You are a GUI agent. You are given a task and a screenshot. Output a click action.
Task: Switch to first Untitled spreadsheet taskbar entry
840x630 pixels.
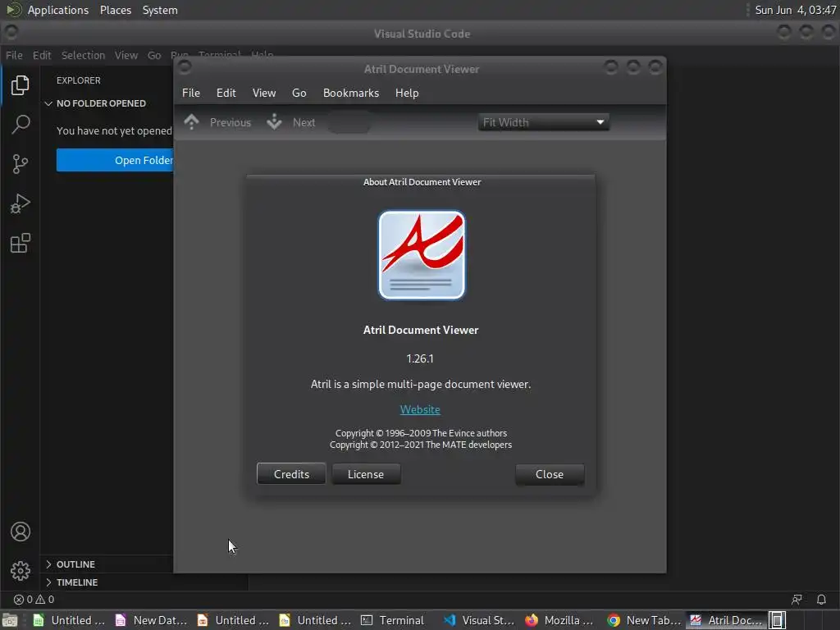69,620
